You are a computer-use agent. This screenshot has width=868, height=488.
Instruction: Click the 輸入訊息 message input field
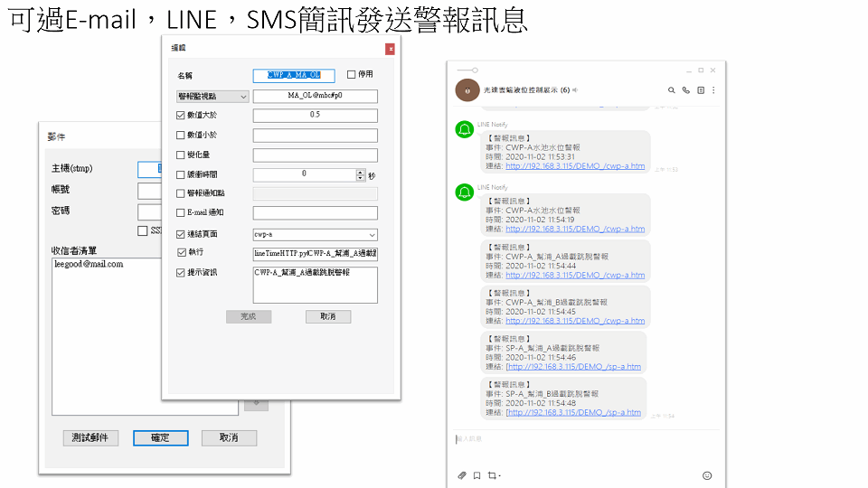tap(579, 439)
